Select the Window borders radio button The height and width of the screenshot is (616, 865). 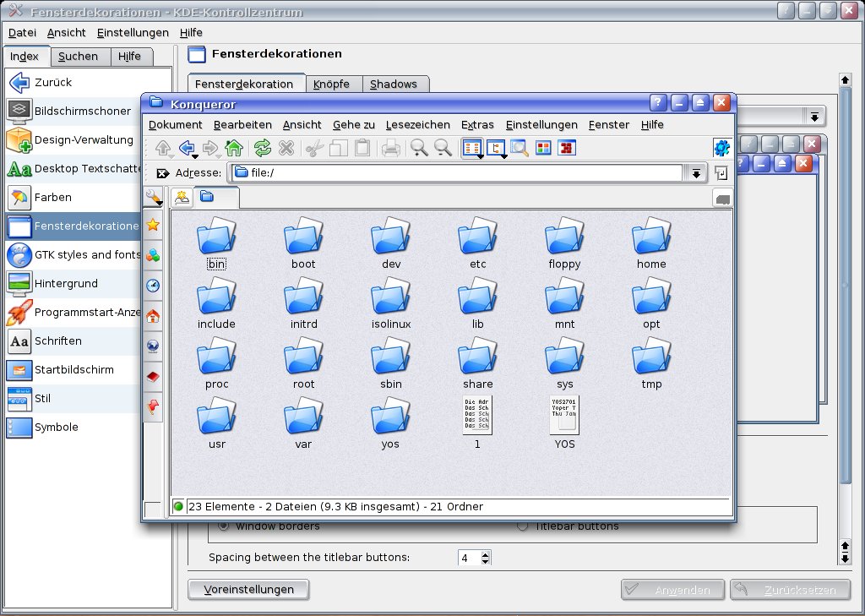coord(223,526)
